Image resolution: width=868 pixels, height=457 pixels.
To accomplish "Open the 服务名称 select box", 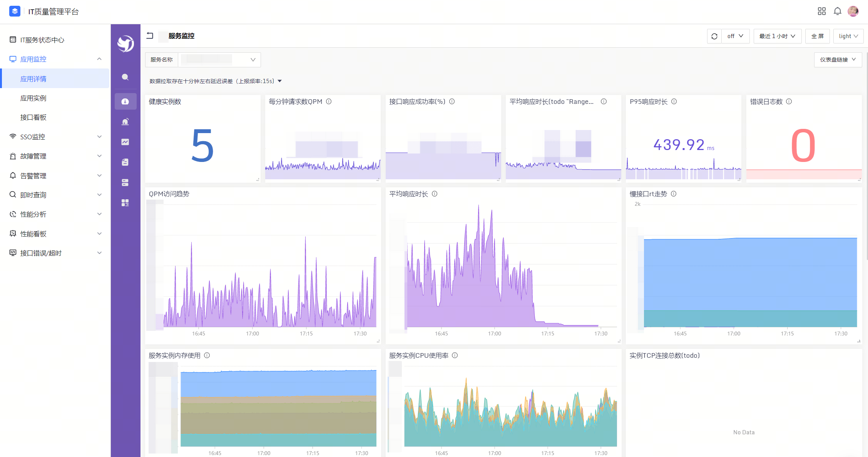I will tap(219, 60).
